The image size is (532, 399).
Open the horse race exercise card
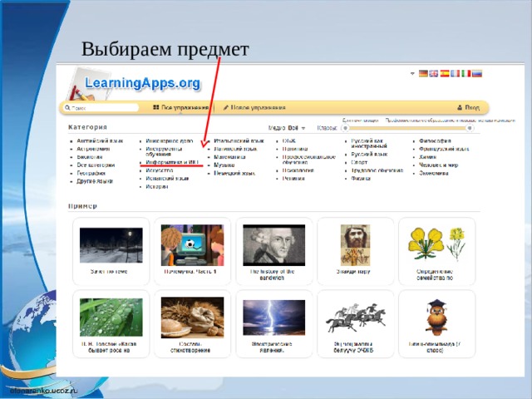point(355,323)
